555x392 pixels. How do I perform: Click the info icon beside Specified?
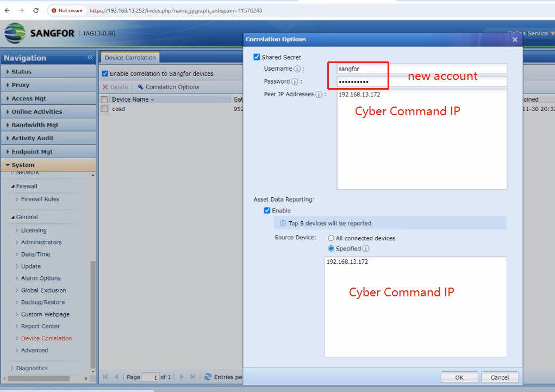tap(366, 248)
